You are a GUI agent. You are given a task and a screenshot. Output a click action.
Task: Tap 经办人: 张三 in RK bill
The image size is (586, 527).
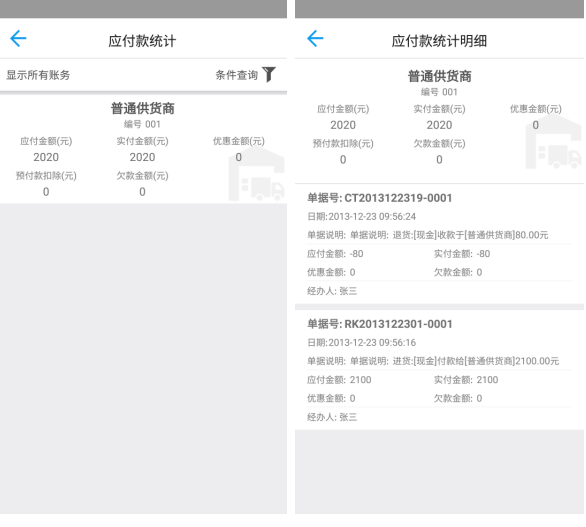pyautogui.click(x=332, y=417)
